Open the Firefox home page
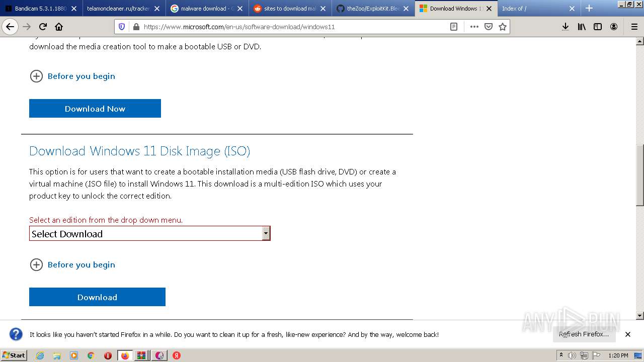644x362 pixels. tap(59, 27)
